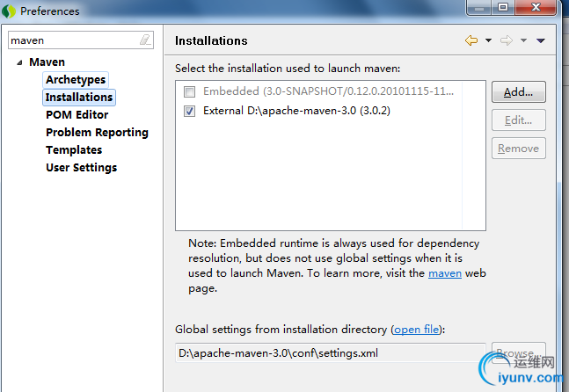Click the open file link
This screenshot has height=392, width=569.
point(416,330)
